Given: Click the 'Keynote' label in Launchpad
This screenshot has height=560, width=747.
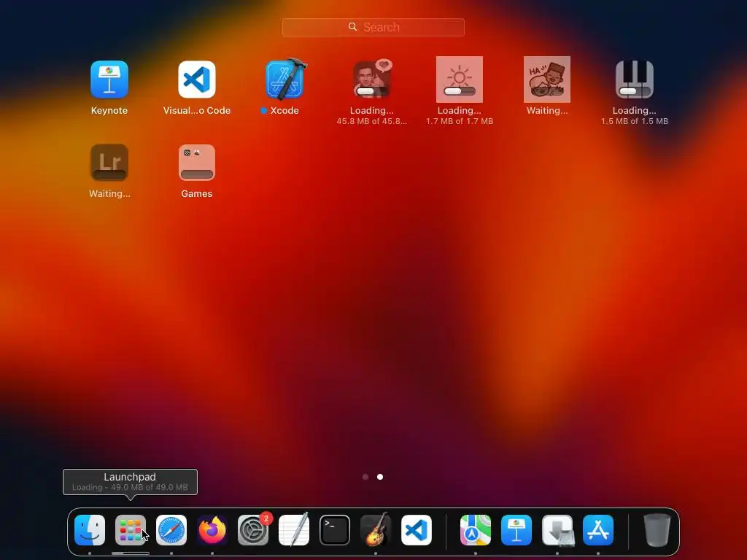Looking at the screenshot, I should tap(109, 111).
